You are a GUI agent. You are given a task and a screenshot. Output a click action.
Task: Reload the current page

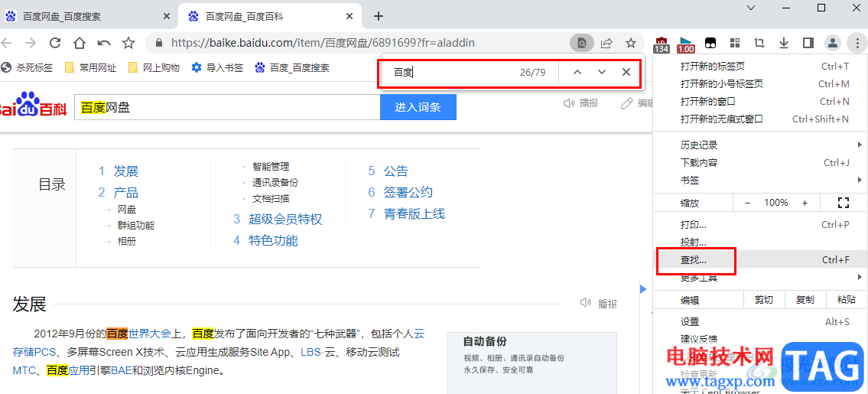[55, 43]
